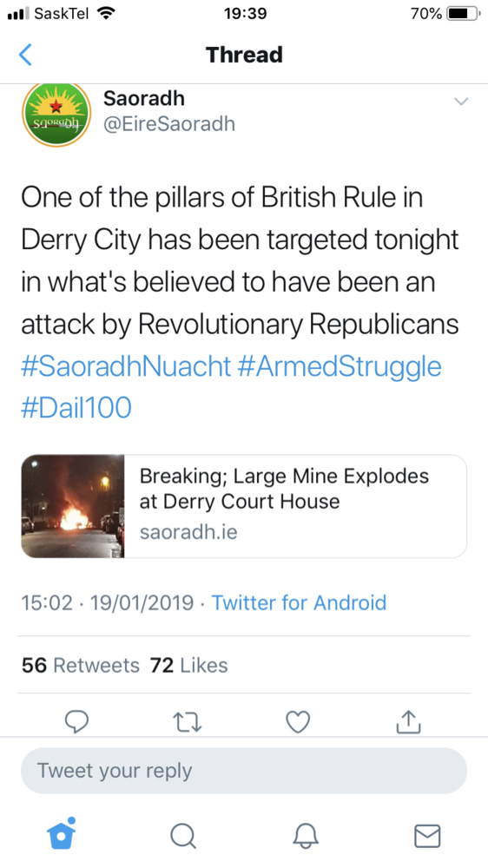This screenshot has height=868, width=488.
Task: Open the #Dail100 hashtag
Action: 76,409
